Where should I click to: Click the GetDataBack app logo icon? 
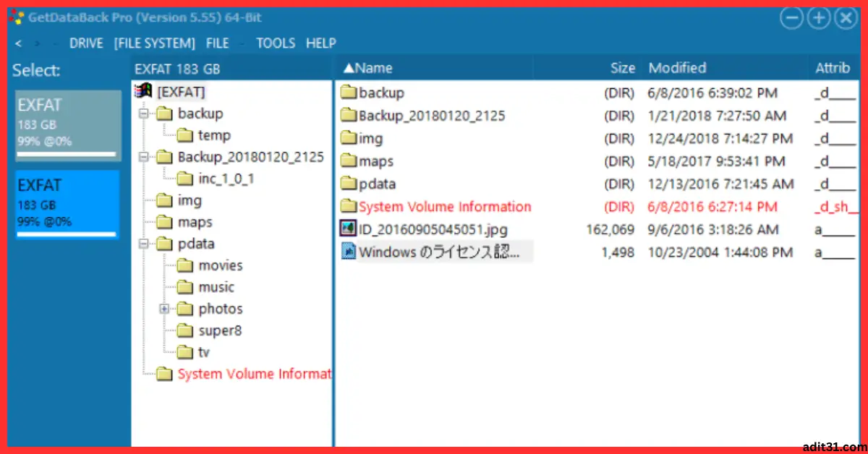click(17, 17)
